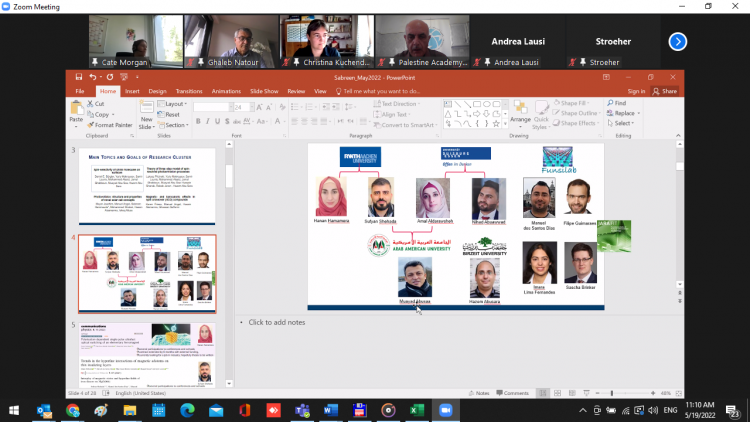Add a New Slide
The width and height of the screenshot is (750, 422).
[x=146, y=115]
